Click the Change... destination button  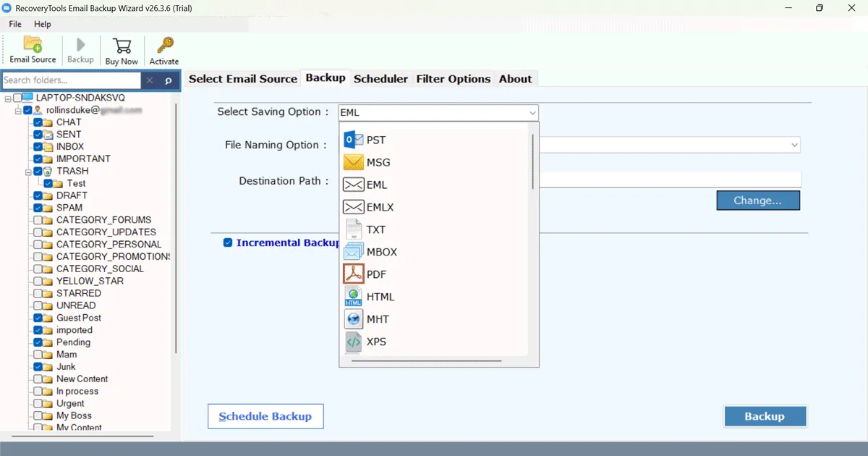pos(758,200)
